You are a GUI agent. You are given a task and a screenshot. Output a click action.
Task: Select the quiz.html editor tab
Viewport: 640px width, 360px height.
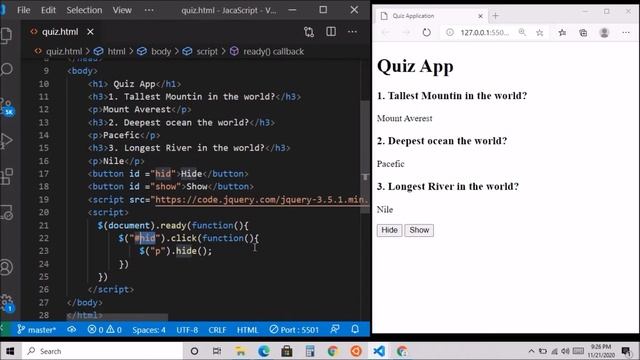(60, 31)
